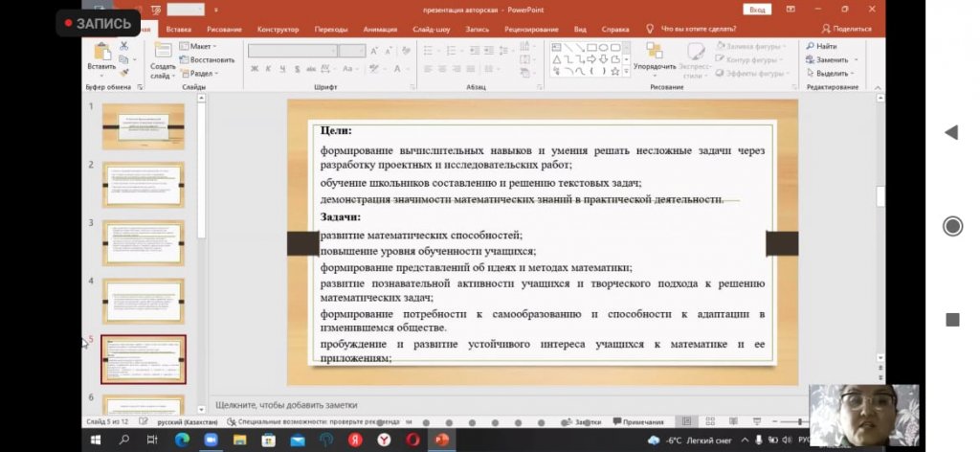Select the text box shape icon
980x452 pixels.
point(556,48)
